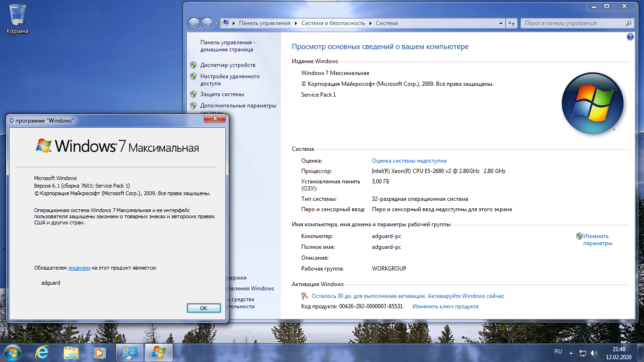644x362 pixels.
Task: Expand the breadcrumb arrow after Система и безопасность
Action: [371, 23]
